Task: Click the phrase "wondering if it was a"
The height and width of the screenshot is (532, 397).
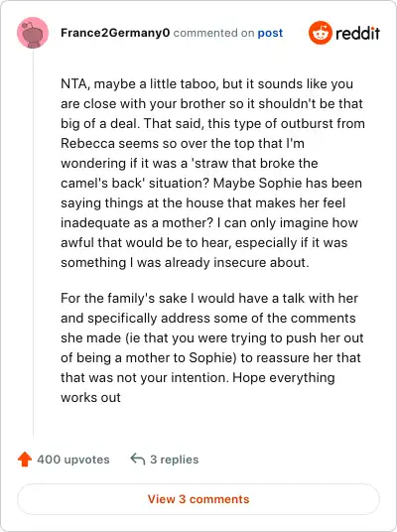Action: pyautogui.click(x=124, y=163)
